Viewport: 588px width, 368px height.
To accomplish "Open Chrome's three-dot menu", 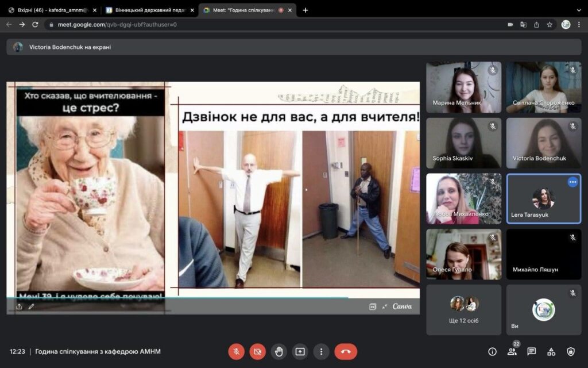I will pyautogui.click(x=579, y=24).
